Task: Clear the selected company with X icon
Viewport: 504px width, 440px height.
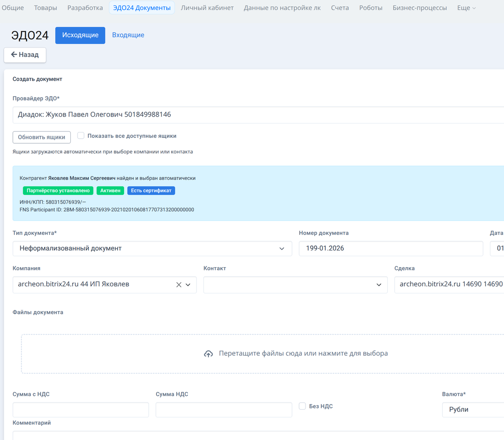Action: point(178,285)
